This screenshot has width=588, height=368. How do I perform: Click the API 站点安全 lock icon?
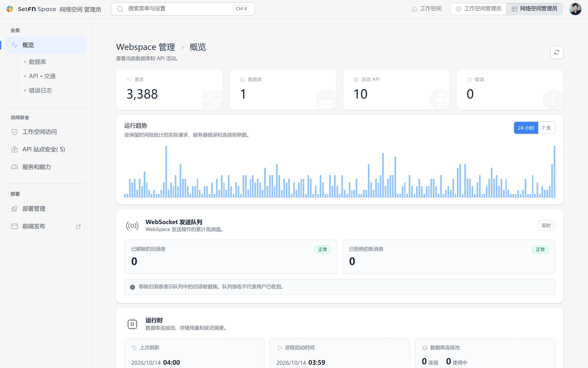pyautogui.click(x=14, y=149)
